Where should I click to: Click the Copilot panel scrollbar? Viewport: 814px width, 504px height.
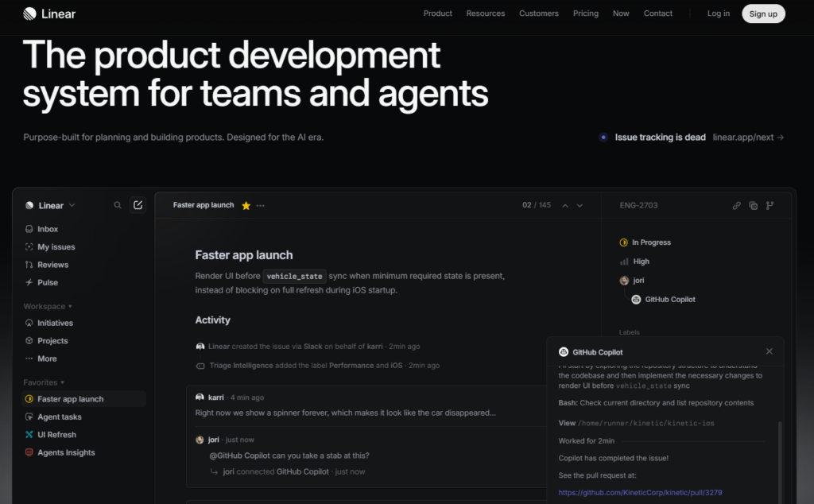780,462
